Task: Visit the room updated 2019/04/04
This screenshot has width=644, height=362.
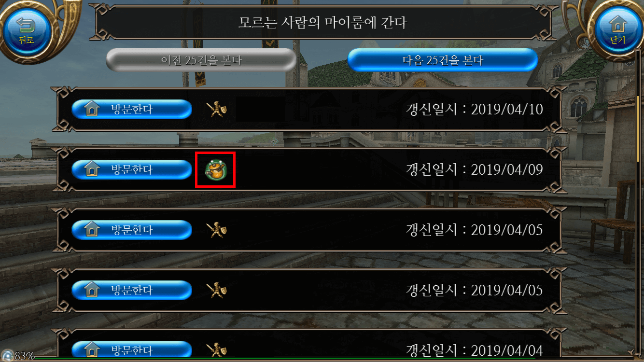Action: point(132,350)
